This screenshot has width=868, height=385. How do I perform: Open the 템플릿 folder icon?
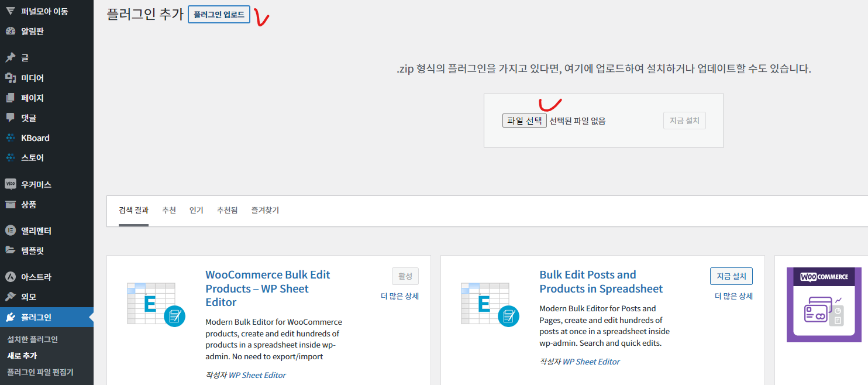pos(10,250)
